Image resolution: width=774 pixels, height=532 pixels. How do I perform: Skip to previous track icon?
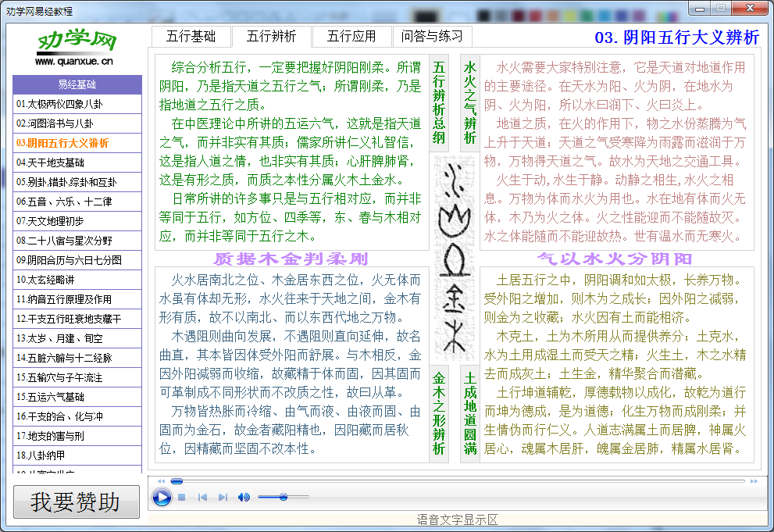202,497
